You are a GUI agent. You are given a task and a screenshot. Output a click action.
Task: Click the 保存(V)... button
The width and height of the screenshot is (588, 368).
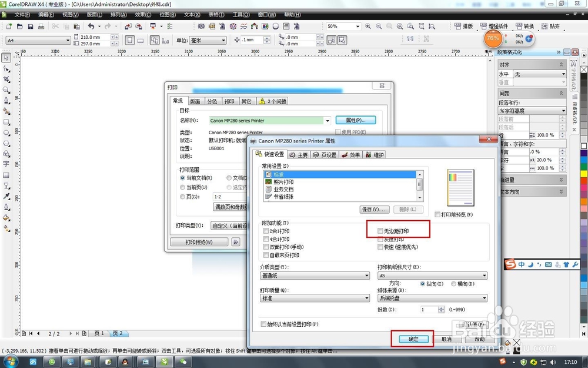[374, 210]
